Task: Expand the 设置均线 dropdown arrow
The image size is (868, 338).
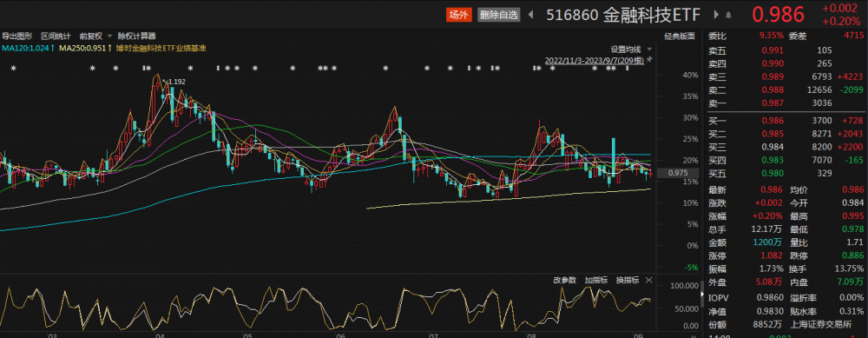Action: (649, 50)
